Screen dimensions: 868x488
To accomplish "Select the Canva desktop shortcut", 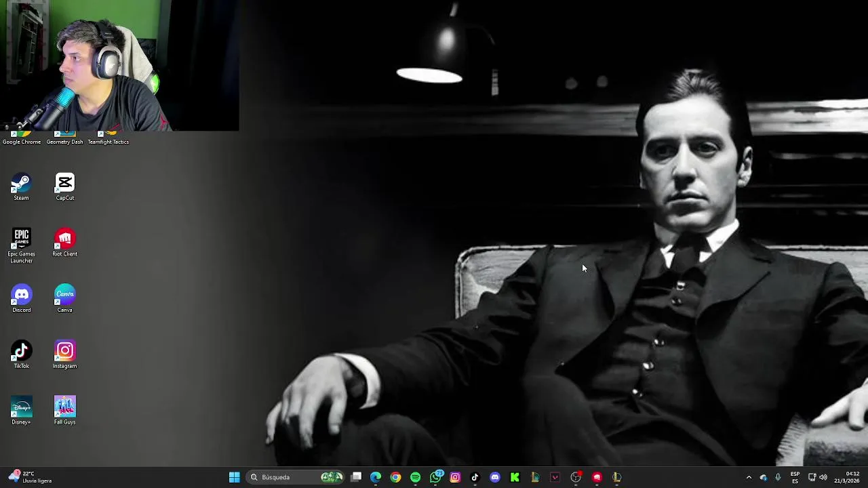I will click(64, 299).
